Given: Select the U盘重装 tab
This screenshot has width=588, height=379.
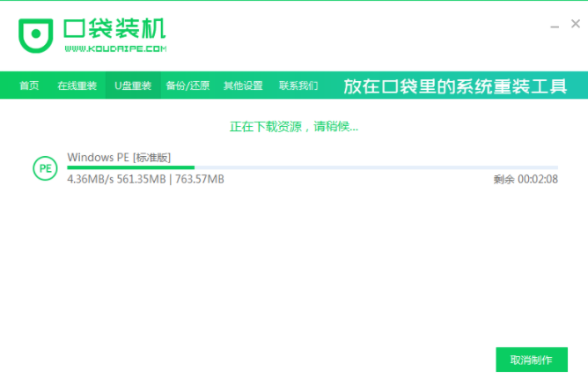Looking at the screenshot, I should (x=133, y=85).
